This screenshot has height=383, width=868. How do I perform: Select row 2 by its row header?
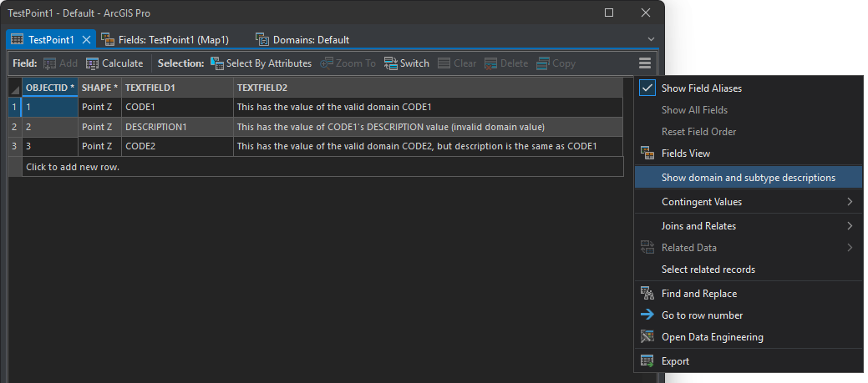point(14,127)
